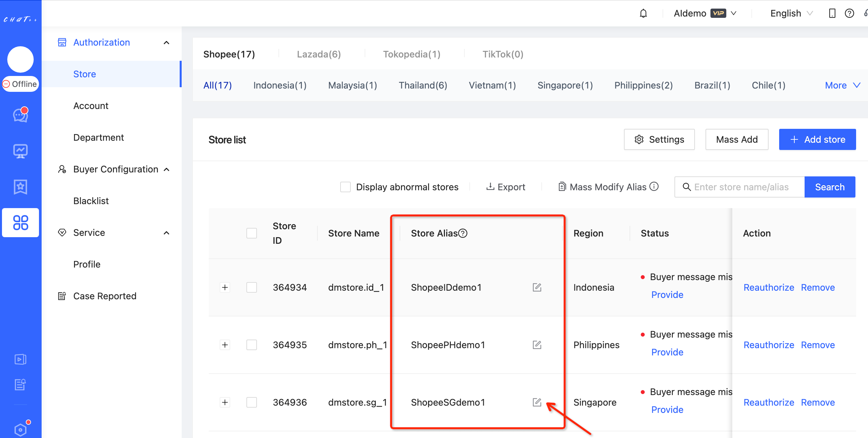Filter by Thailand(6) region tab

(x=422, y=85)
